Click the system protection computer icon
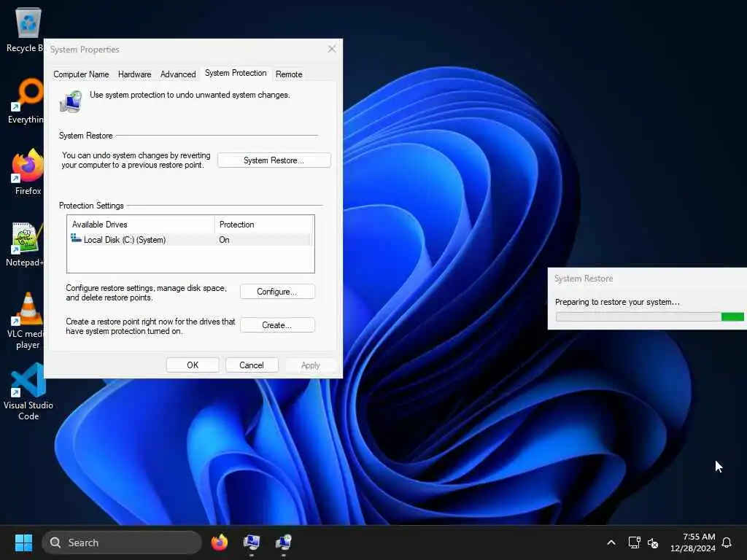Screen dimensions: 747x560 [71, 101]
